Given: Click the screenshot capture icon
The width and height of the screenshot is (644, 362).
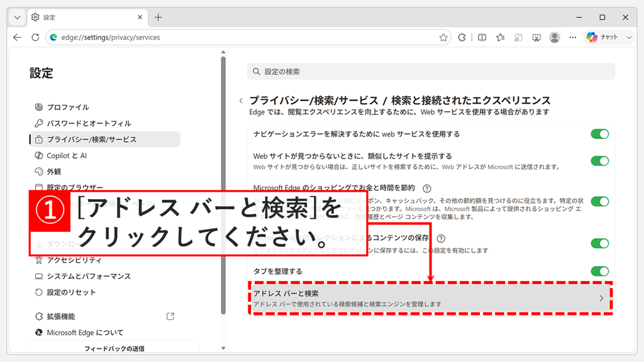Looking at the screenshot, I should coord(536,37).
